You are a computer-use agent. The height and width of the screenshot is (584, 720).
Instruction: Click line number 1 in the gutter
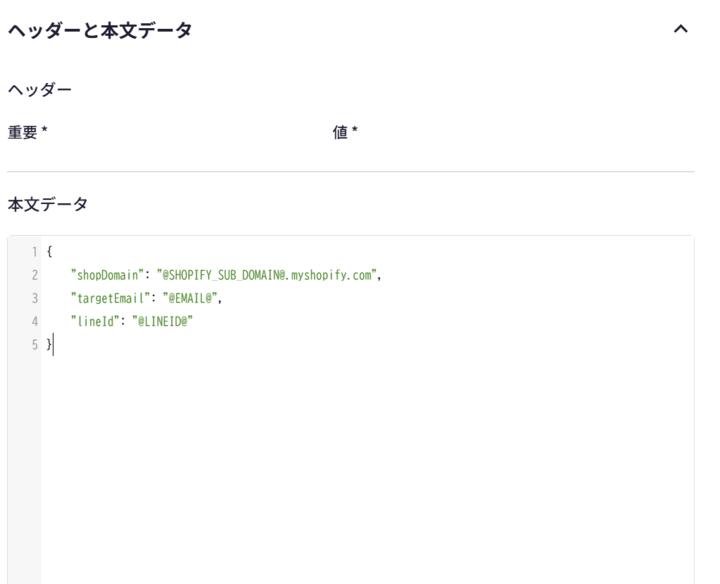(x=34, y=251)
